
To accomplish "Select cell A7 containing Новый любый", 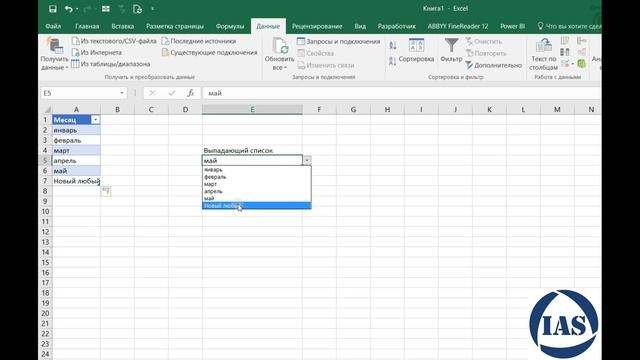I will coord(76,181).
